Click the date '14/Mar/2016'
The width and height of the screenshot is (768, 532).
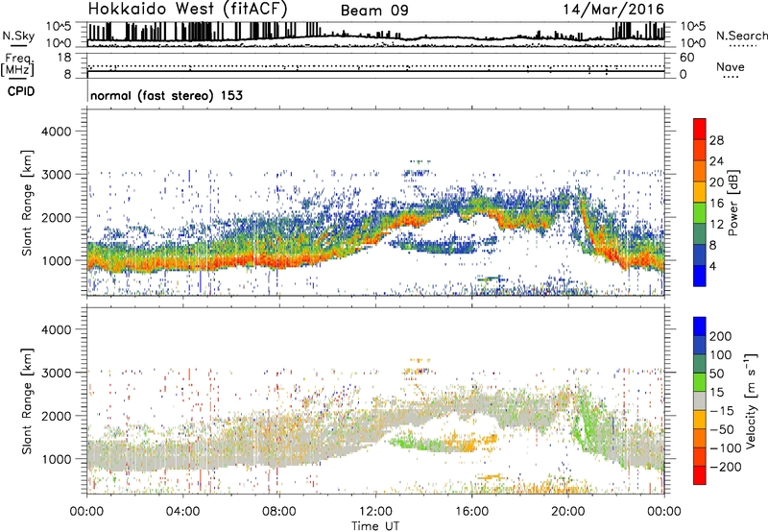(x=613, y=10)
